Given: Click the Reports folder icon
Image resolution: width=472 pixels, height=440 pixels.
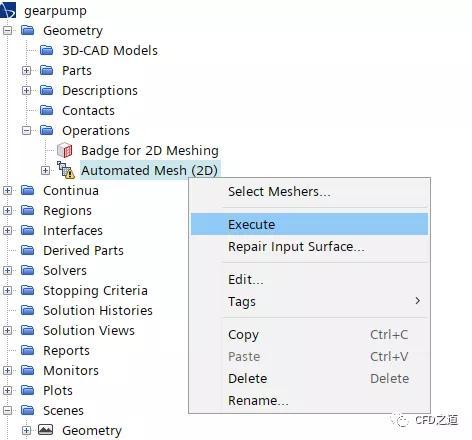Looking at the screenshot, I should point(28,350).
